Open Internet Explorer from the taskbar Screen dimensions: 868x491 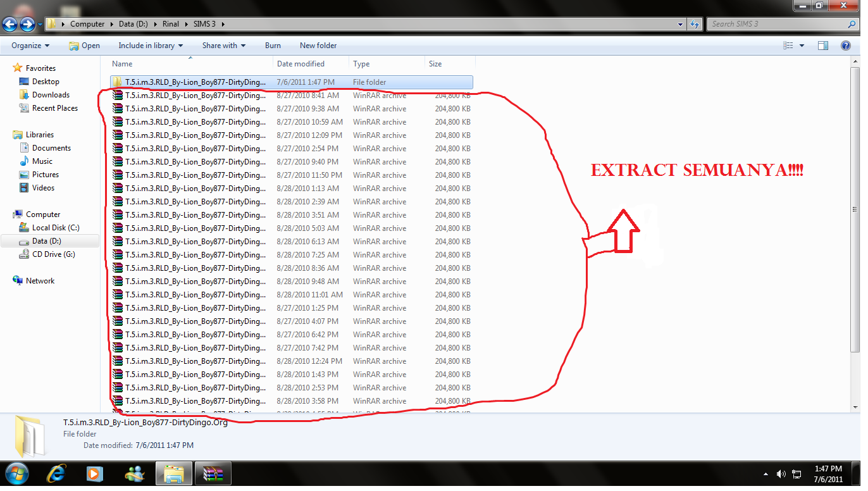pyautogui.click(x=57, y=473)
